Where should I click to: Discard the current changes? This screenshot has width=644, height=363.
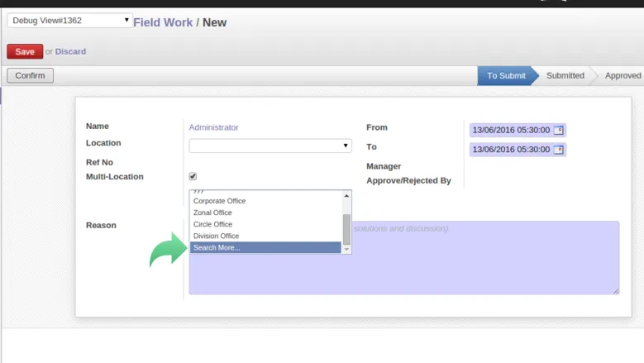70,52
